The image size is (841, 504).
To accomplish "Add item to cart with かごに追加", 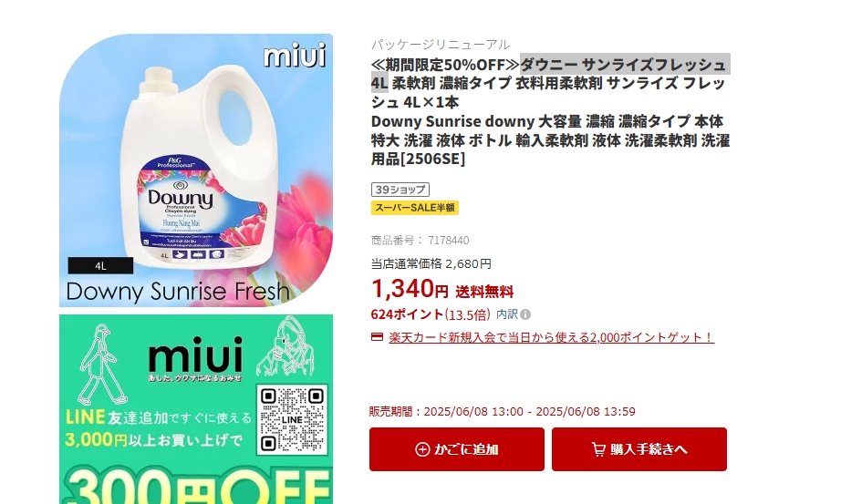I will point(457,449).
